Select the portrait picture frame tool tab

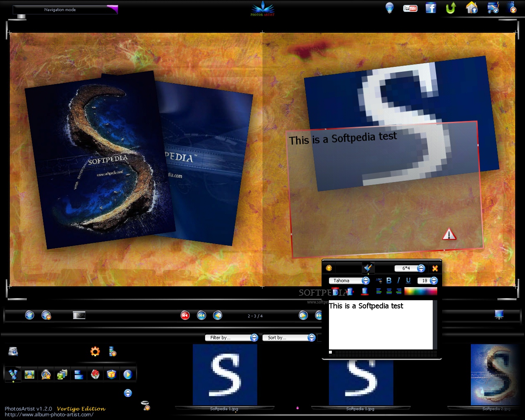[x=30, y=374]
